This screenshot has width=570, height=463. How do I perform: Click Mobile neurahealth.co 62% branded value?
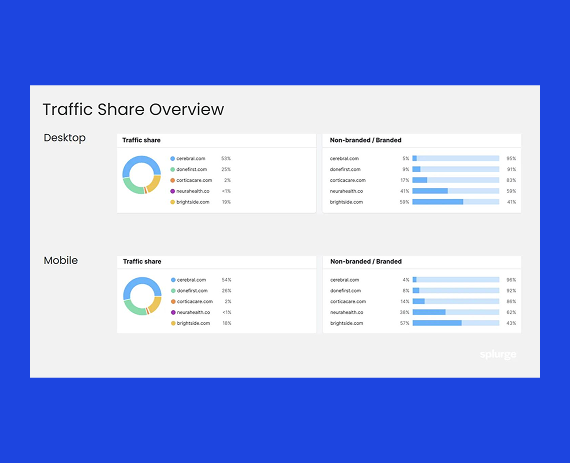pos(511,312)
